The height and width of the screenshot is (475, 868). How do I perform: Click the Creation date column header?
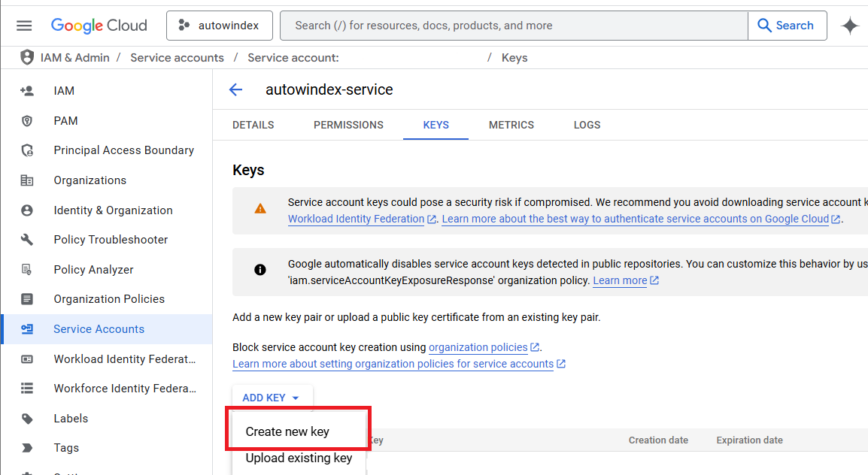pos(658,440)
